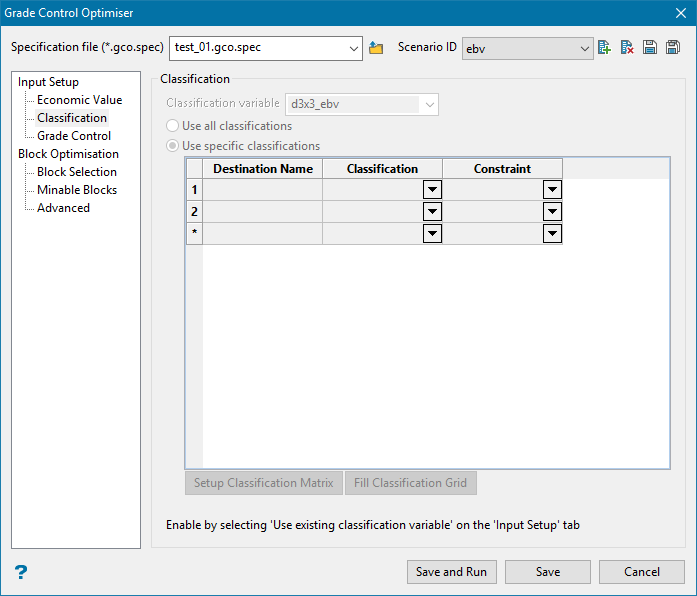
Task: Click the Setup Classification Matrix button
Action: [264, 483]
